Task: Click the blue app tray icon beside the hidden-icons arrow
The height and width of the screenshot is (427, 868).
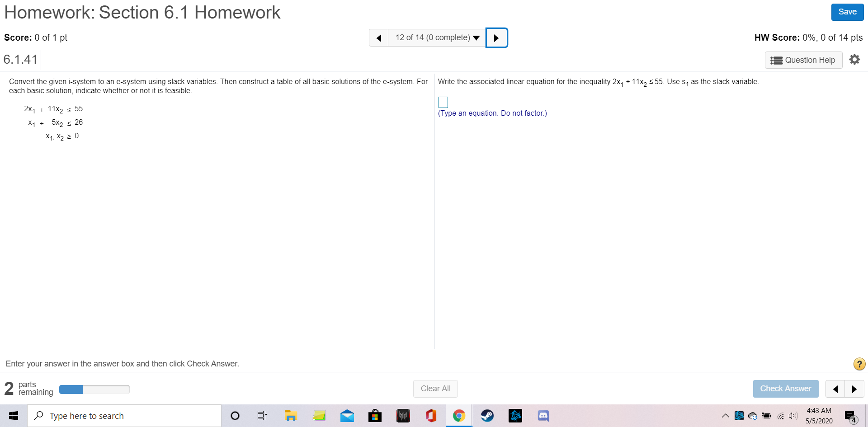Action: coord(739,416)
